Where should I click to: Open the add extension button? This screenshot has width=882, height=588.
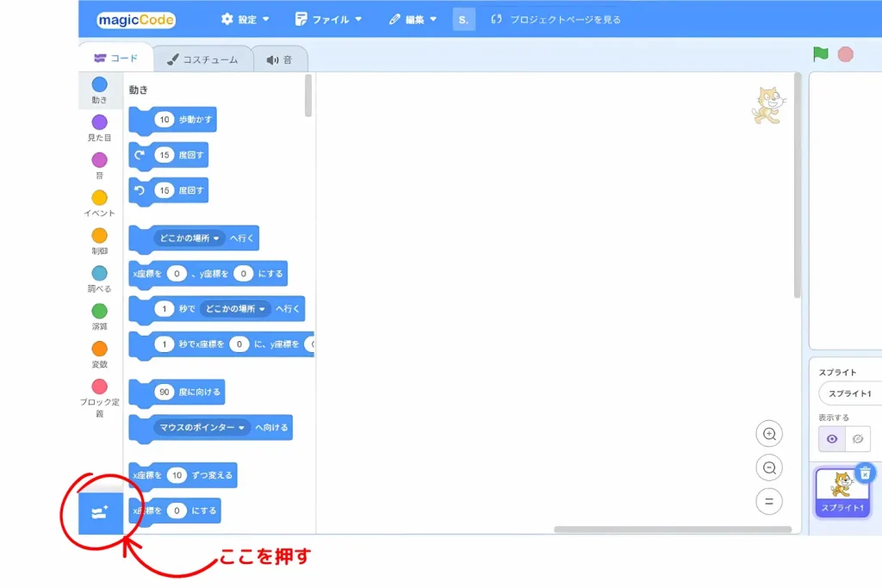click(100, 512)
